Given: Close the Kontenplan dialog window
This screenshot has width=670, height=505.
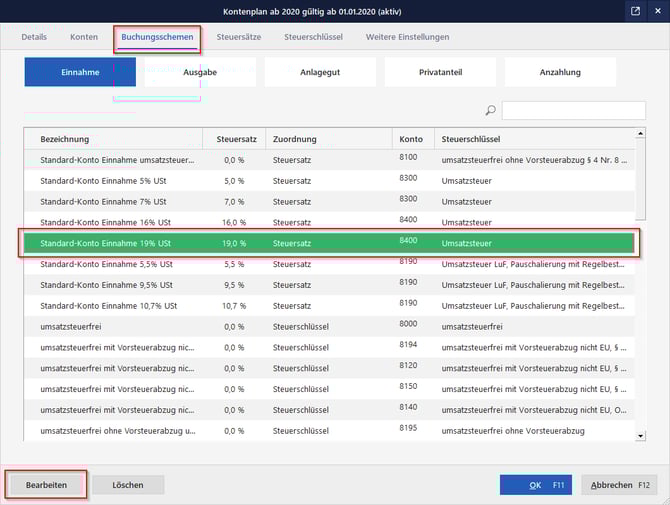Looking at the screenshot, I should coord(657,11).
